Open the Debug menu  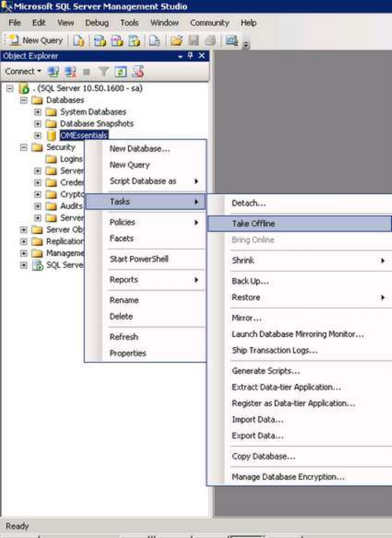click(97, 23)
